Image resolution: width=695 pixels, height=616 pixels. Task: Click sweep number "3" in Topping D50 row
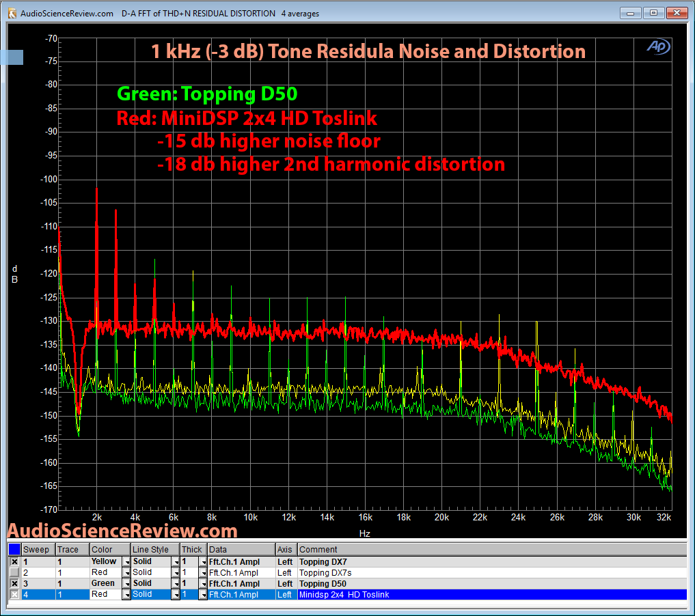click(x=38, y=584)
